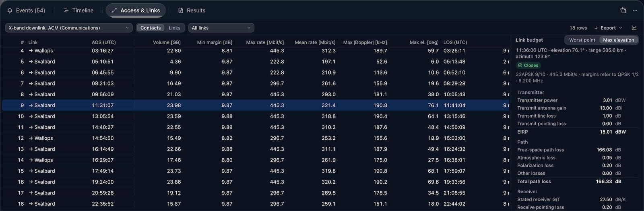Select row 18 Svalbard at 22:35:52
644x211 pixels.
click(x=256, y=203)
